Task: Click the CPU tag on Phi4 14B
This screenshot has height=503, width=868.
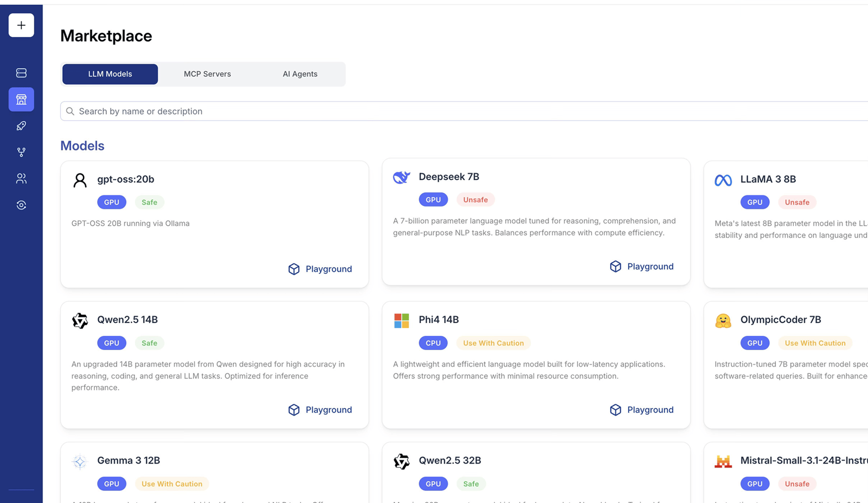Action: click(433, 343)
